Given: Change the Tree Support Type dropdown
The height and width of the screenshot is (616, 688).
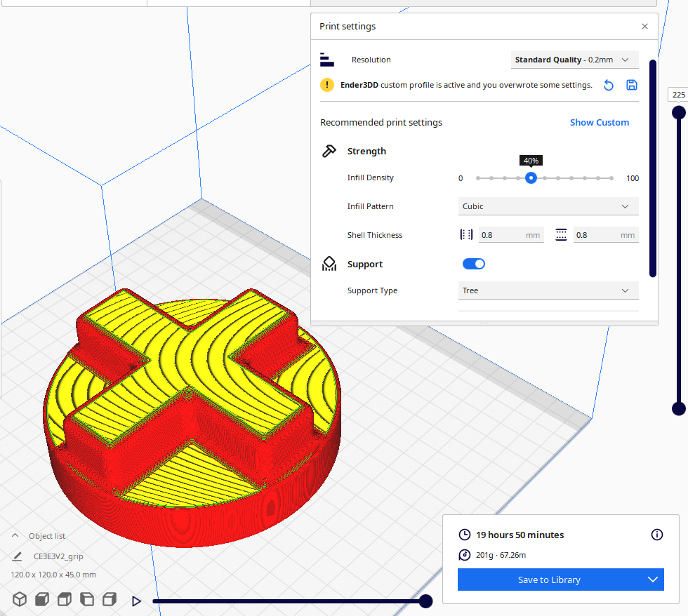Looking at the screenshot, I should point(548,290).
